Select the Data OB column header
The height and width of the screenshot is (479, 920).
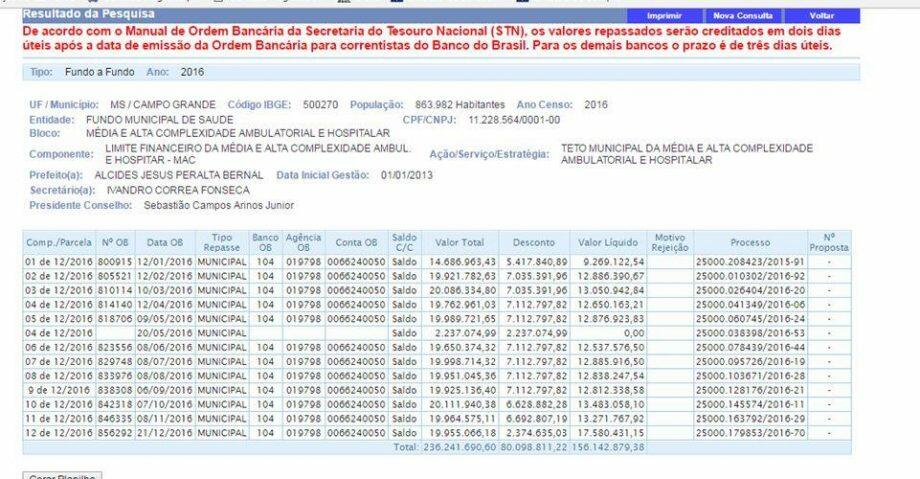click(x=165, y=242)
